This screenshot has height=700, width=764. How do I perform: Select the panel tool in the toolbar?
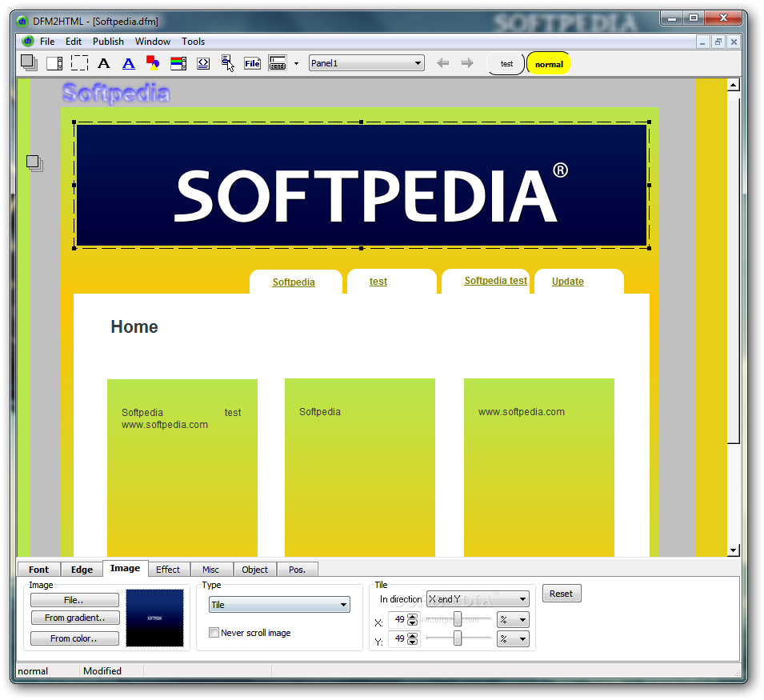[x=30, y=63]
